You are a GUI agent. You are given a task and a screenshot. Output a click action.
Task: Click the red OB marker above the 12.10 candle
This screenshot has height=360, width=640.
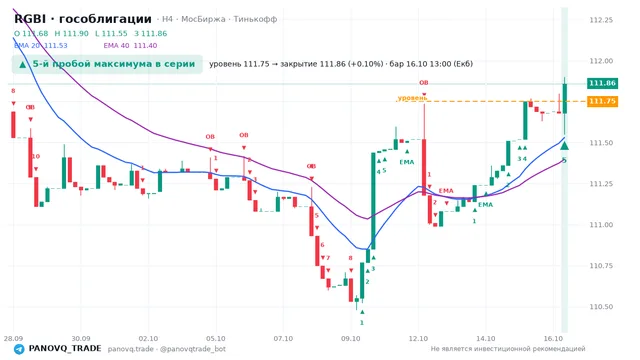[x=424, y=83]
